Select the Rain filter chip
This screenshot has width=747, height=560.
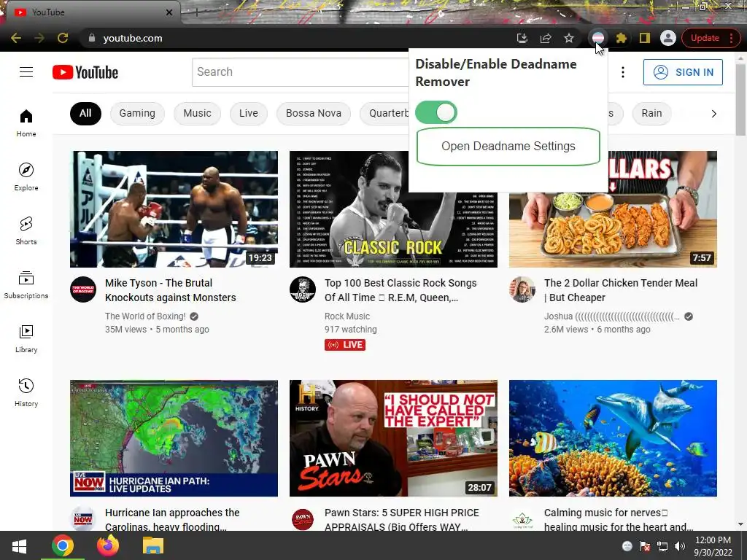coord(651,113)
